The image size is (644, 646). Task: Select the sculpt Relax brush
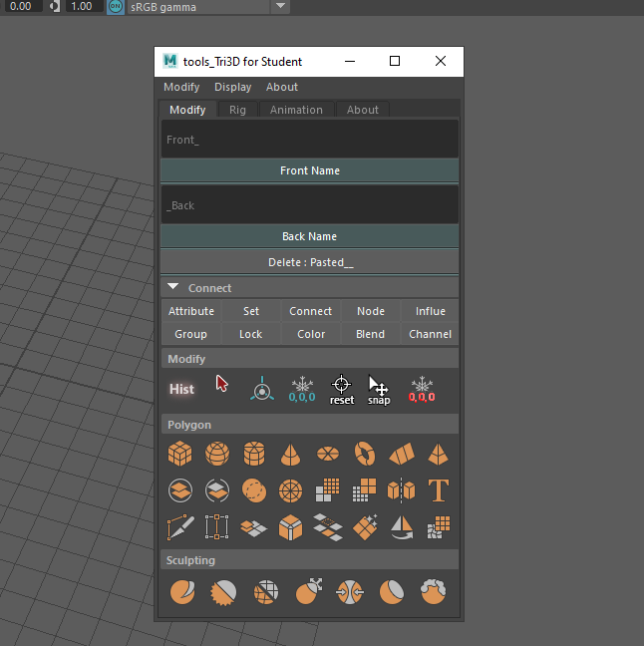click(266, 592)
